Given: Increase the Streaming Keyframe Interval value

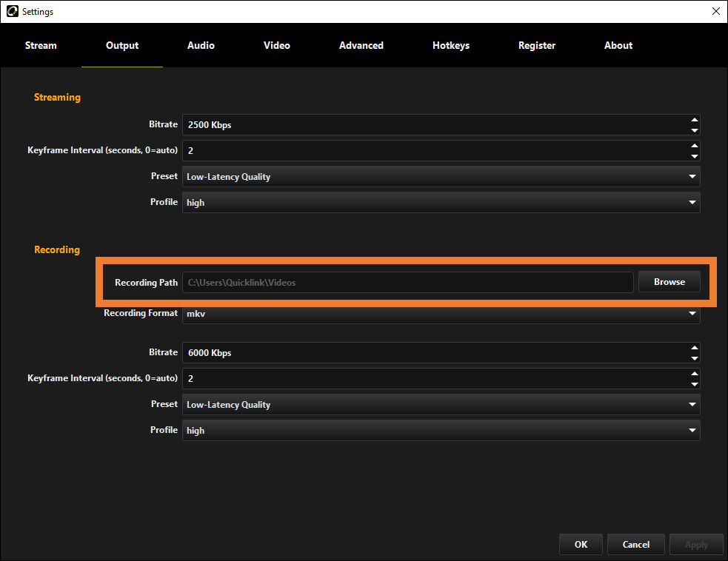Looking at the screenshot, I should pos(695,146).
